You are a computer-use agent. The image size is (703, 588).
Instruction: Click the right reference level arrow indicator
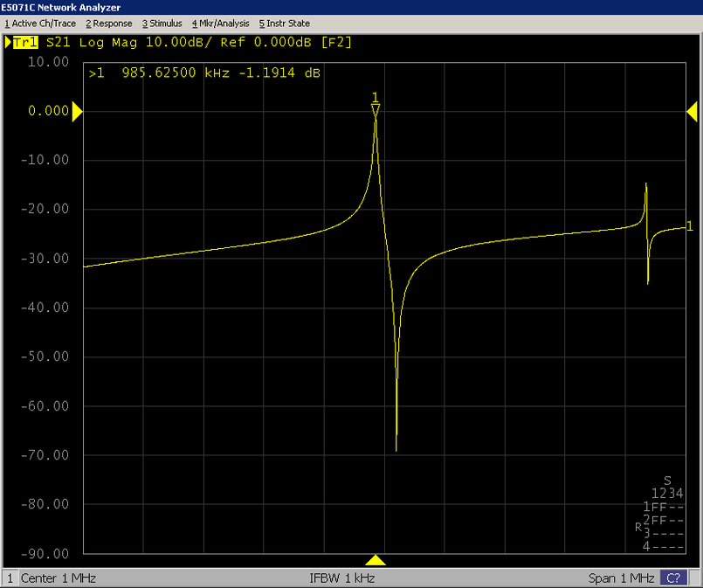692,111
